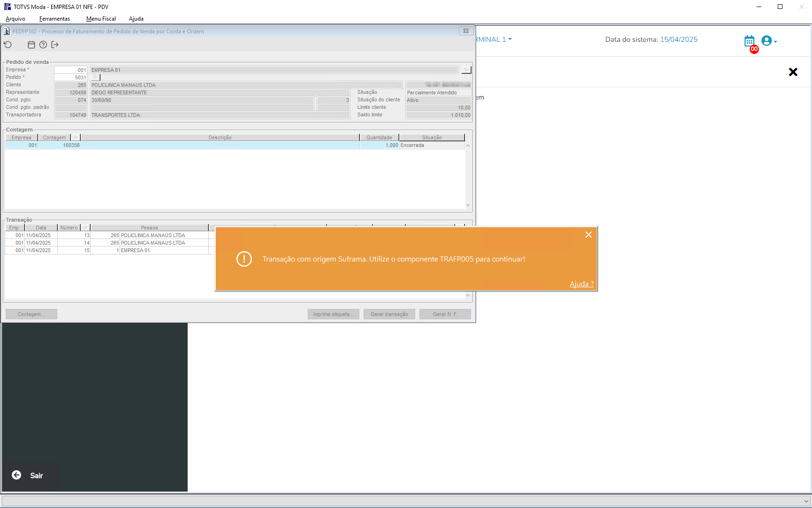812x508 pixels.
Task: Click the Empresa column header in the Contagem grid
Action: [x=21, y=138]
